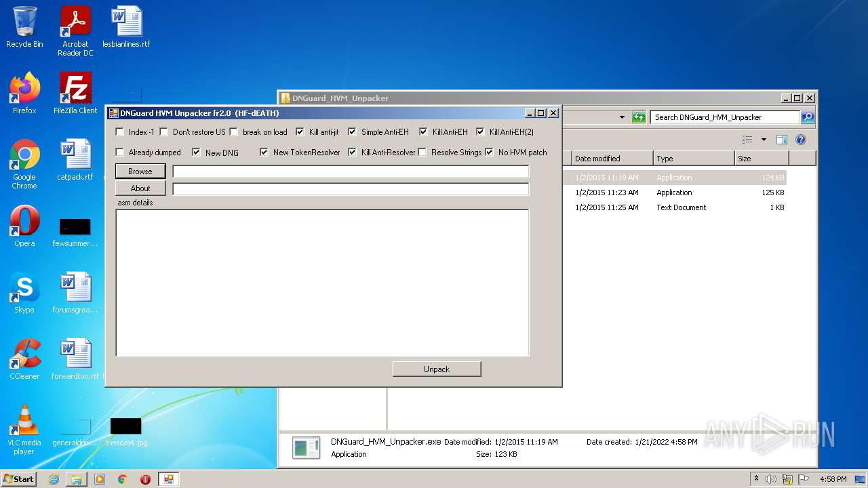Screen dimensions: 868x488
Task: Click text field beside About button
Action: [351, 189]
